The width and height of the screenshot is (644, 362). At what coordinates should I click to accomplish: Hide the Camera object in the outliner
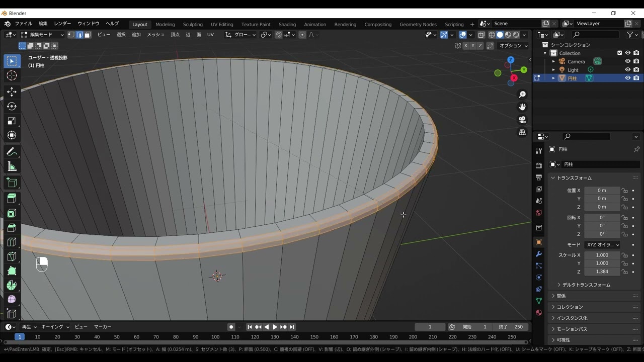[x=628, y=61]
